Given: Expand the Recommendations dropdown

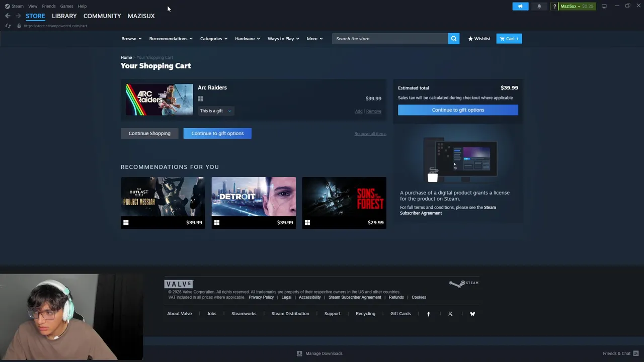Looking at the screenshot, I should pyautogui.click(x=171, y=39).
